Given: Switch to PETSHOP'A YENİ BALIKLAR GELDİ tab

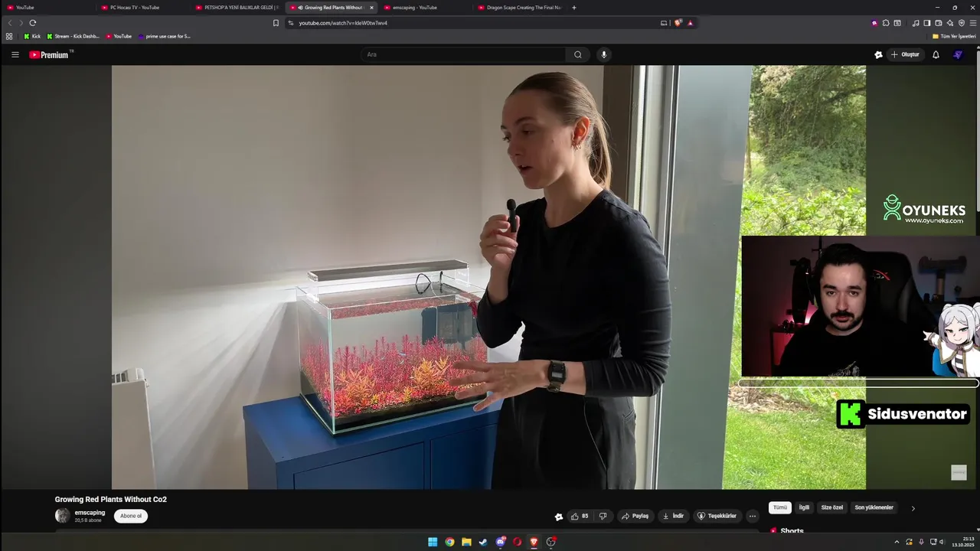Looking at the screenshot, I should click(x=236, y=8).
